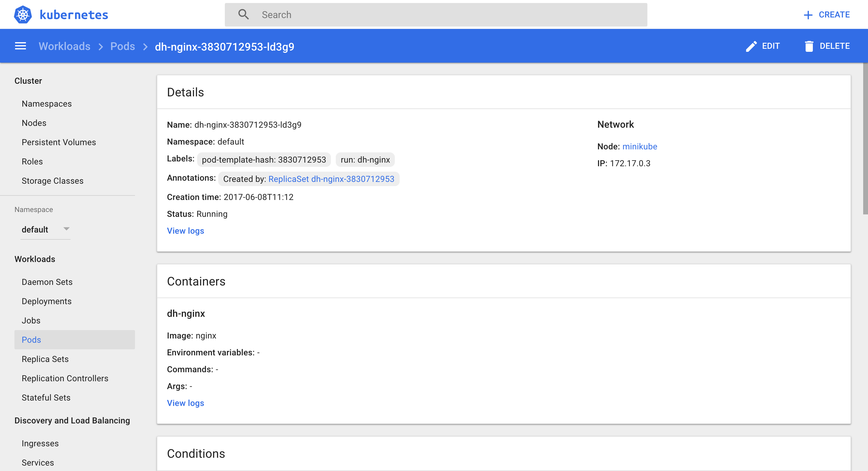The image size is (868, 471).
Task: Click the pencil icon next to Edit
Action: (x=751, y=46)
